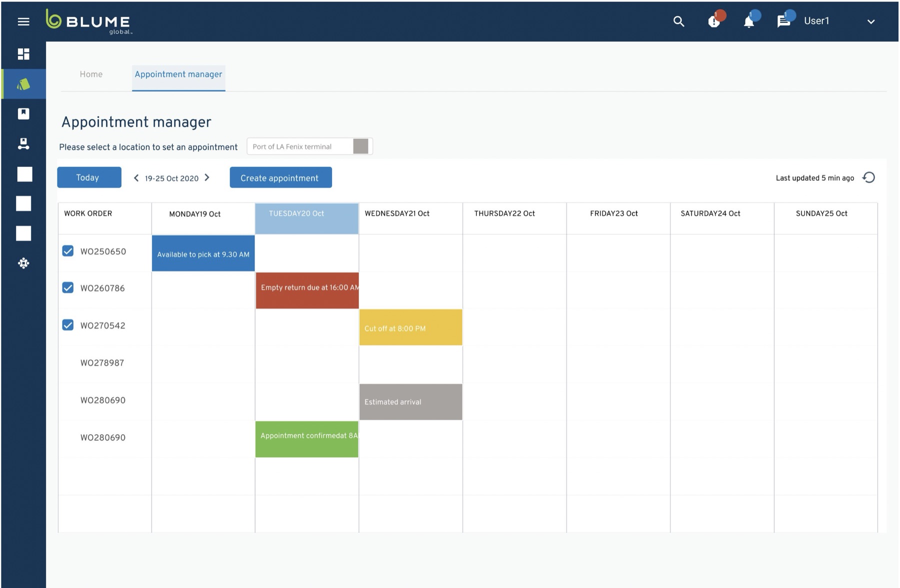The image size is (900, 588).
Task: Open the Cut off at 8:00 PM block
Action: click(410, 327)
